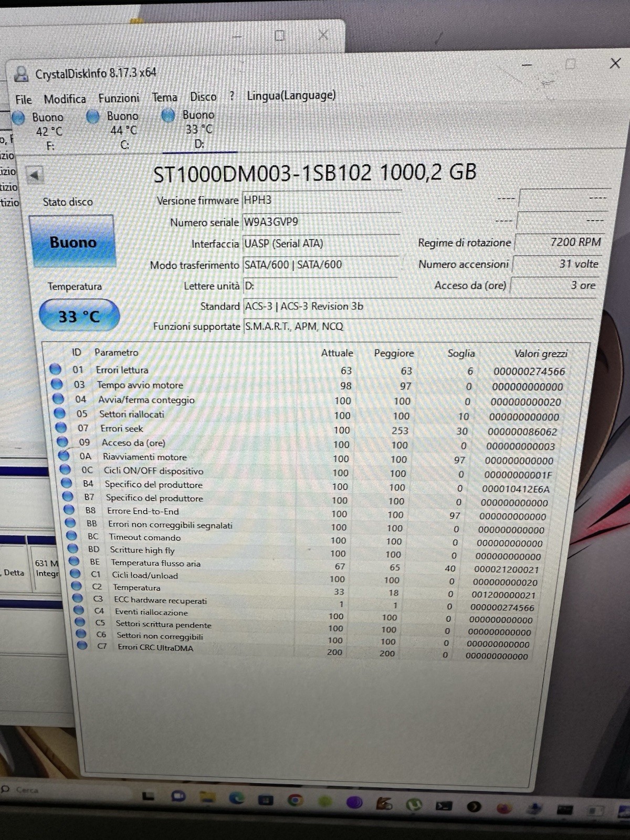Click the status circle for Timeout comando
630x840 pixels.
72,535
